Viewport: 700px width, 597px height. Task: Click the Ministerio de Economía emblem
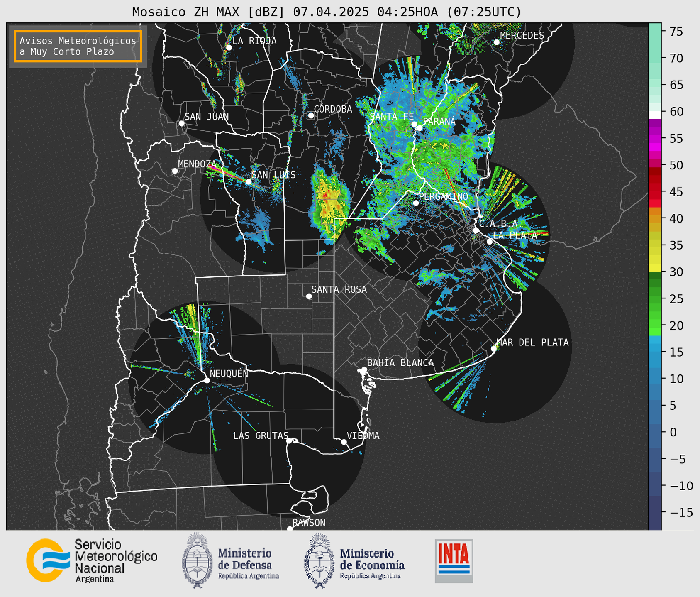[320, 560]
